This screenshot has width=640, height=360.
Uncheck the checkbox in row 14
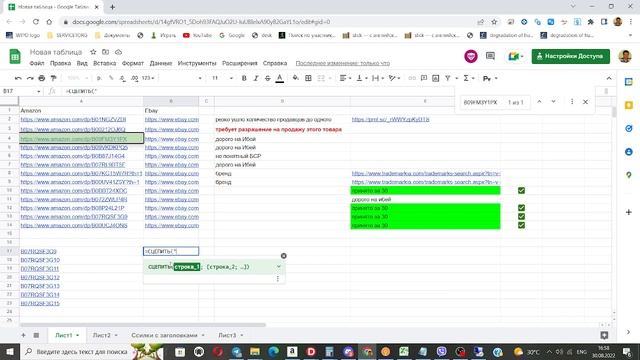pyautogui.click(x=521, y=225)
